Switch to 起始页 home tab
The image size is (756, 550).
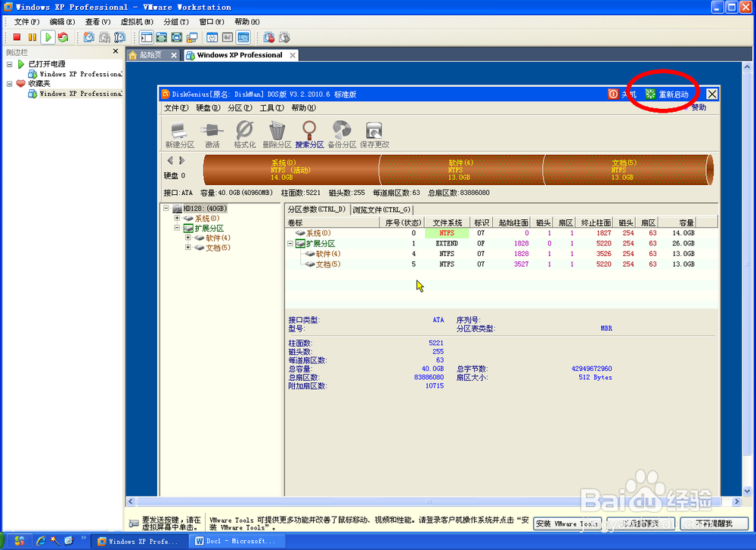point(153,55)
